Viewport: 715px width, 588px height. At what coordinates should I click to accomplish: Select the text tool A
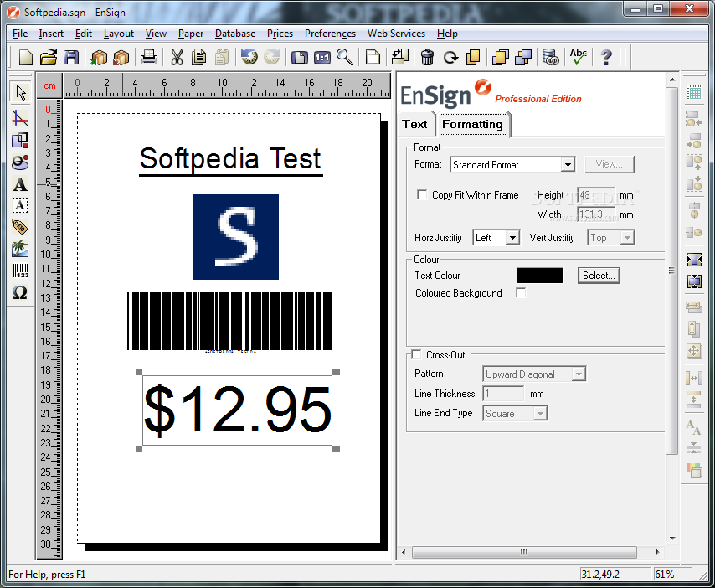(19, 184)
